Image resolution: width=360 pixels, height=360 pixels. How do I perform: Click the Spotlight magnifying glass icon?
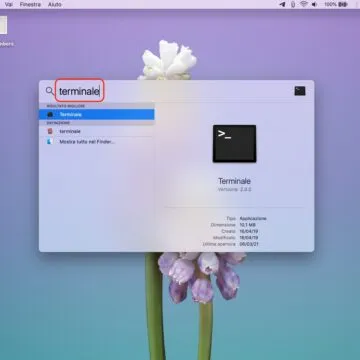[49, 91]
